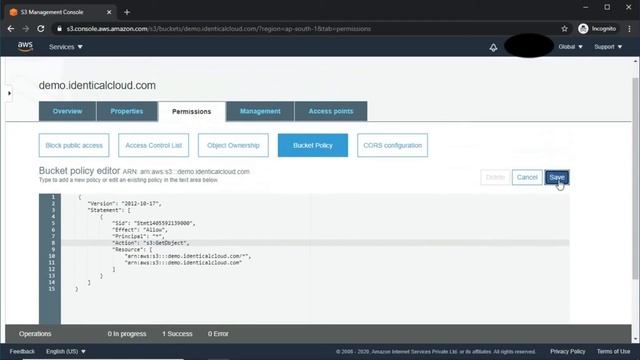Click the 0 In progress status entry
This screenshot has height=360, width=640.
[x=127, y=333]
